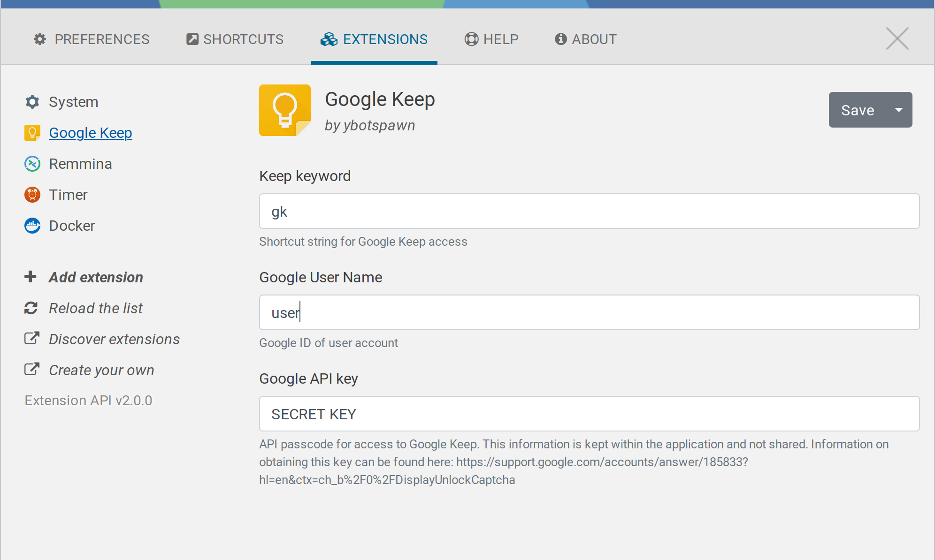Viewport: 935px width, 560px height.
Task: Click the Timer alarm clock icon
Action: click(x=32, y=195)
